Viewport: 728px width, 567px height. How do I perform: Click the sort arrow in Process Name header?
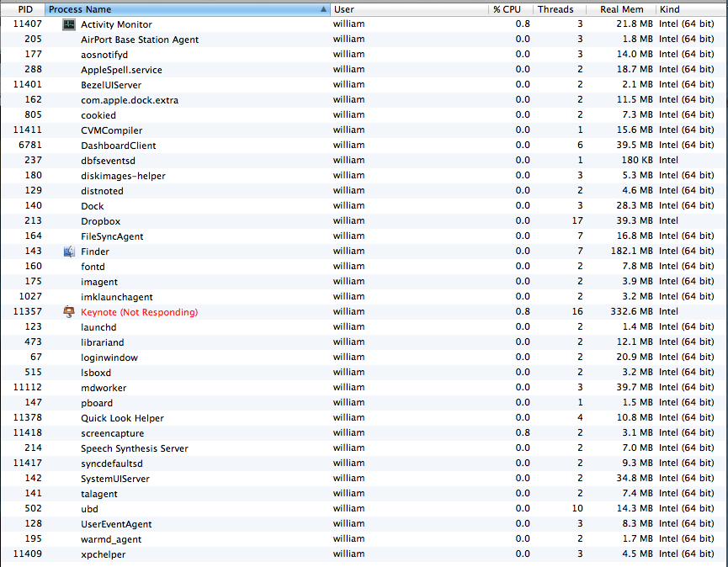[324, 9]
